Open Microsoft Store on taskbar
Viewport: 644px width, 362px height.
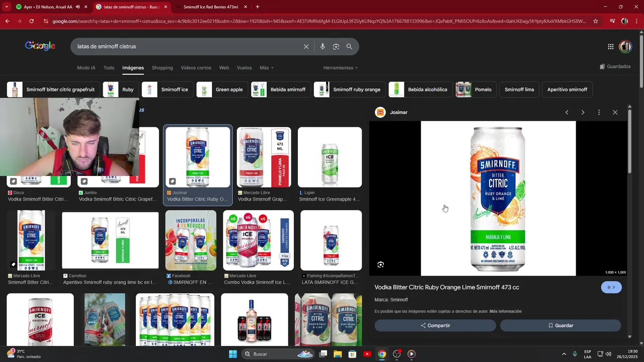pyautogui.click(x=352, y=354)
